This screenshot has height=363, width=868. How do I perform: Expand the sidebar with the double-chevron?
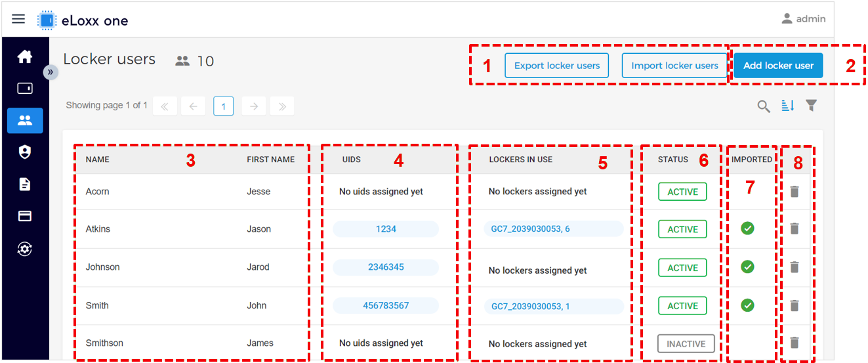(51, 72)
